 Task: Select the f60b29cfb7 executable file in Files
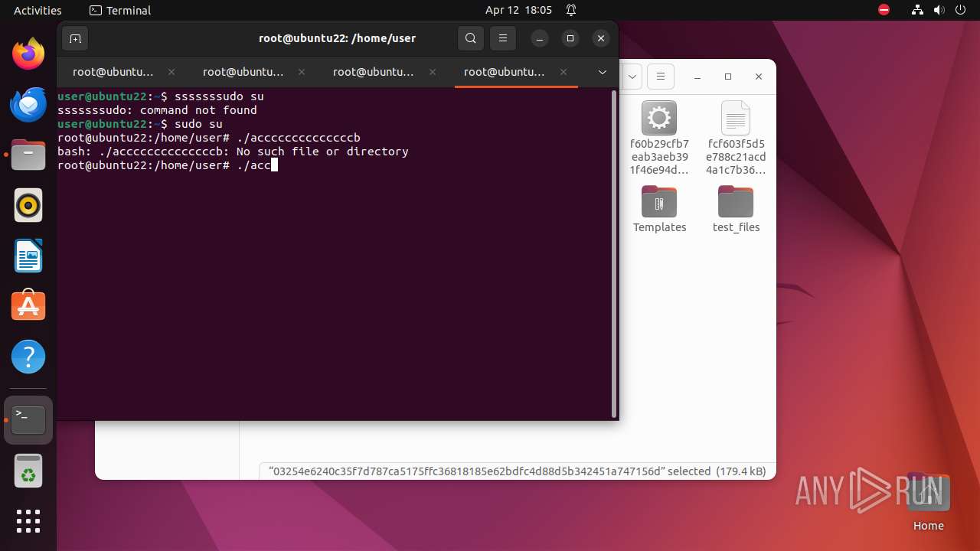(x=659, y=139)
